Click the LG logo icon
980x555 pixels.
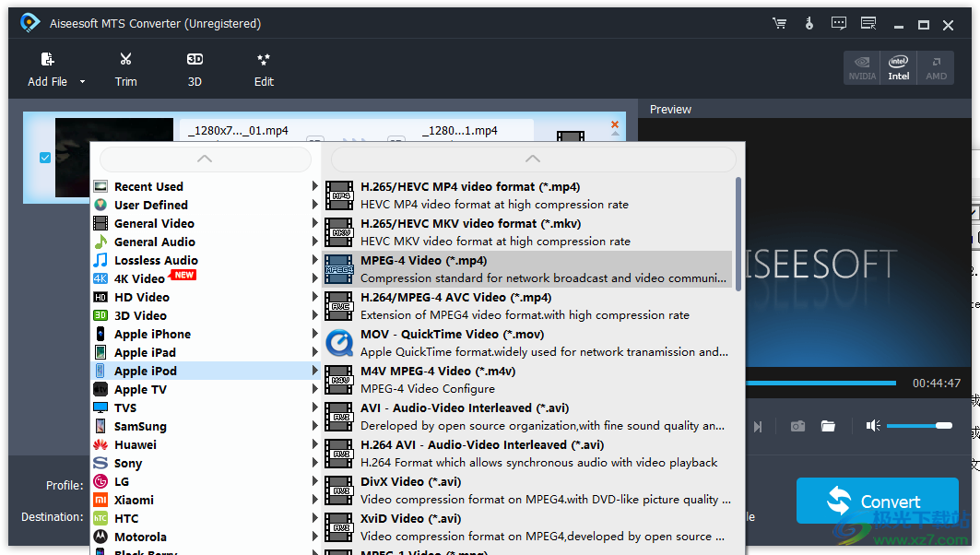[x=100, y=481]
